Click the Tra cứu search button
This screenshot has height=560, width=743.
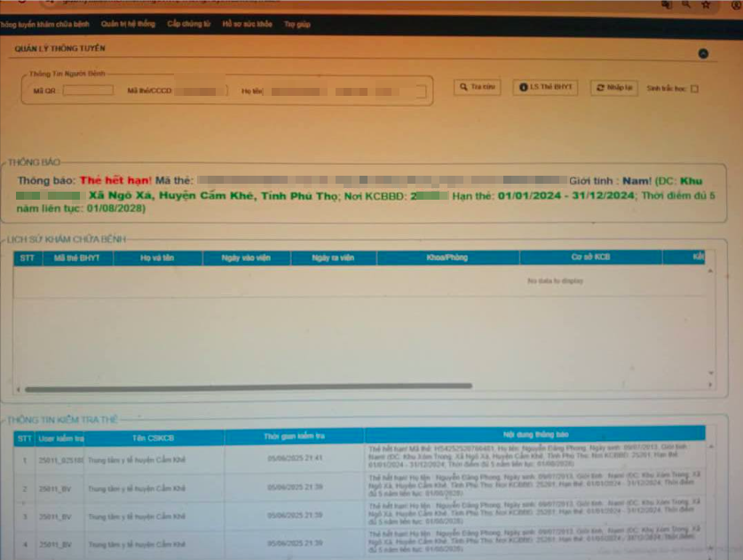[478, 87]
